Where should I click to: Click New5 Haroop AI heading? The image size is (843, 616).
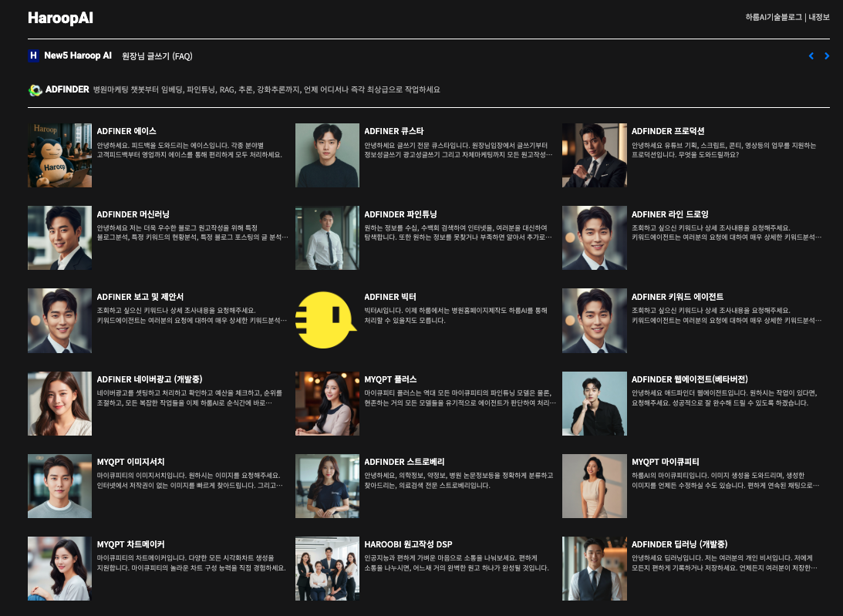point(78,56)
